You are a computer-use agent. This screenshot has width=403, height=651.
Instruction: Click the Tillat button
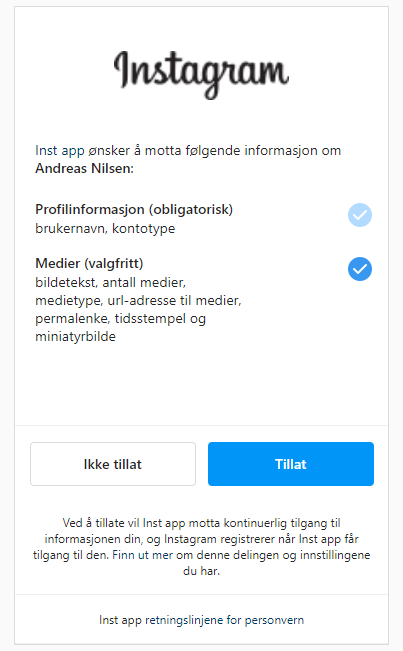291,464
